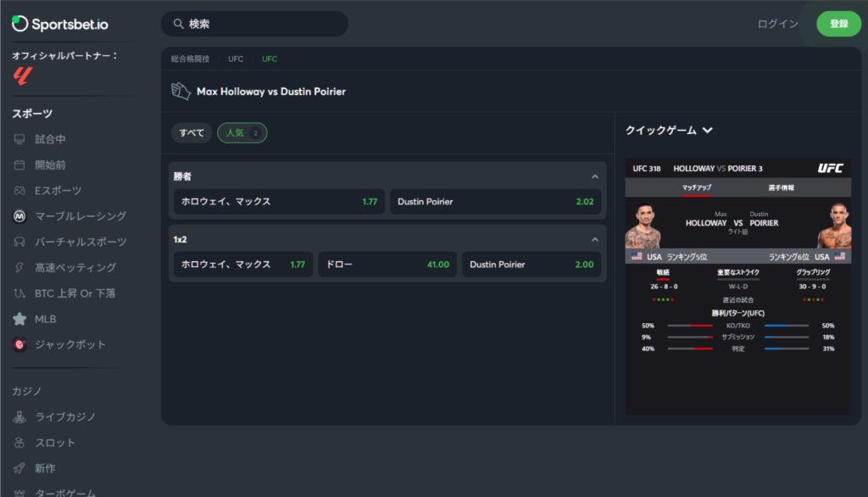Open スロット in the sidebar
The width and height of the screenshot is (868, 497).
click(55, 443)
